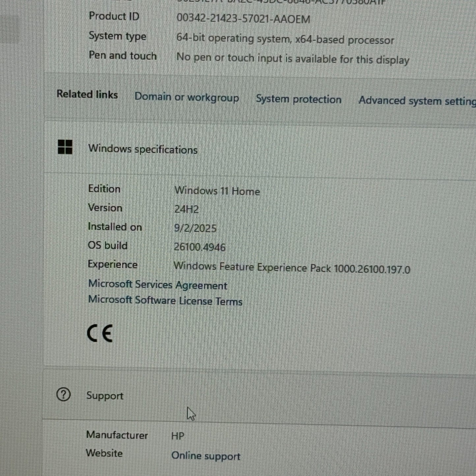Open the Online support website link

click(x=206, y=456)
